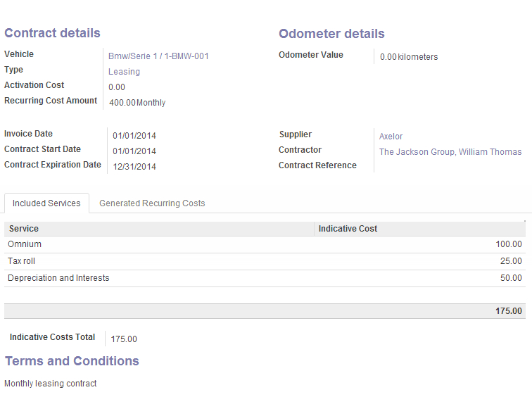
Task: Click the Activation Cost value 0.00
Action: tap(117, 87)
